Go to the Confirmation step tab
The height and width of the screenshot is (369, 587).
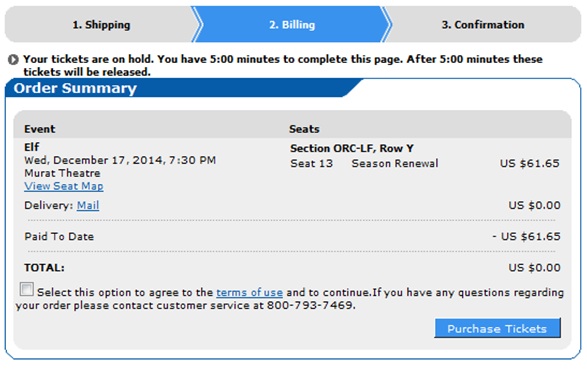coord(483,25)
